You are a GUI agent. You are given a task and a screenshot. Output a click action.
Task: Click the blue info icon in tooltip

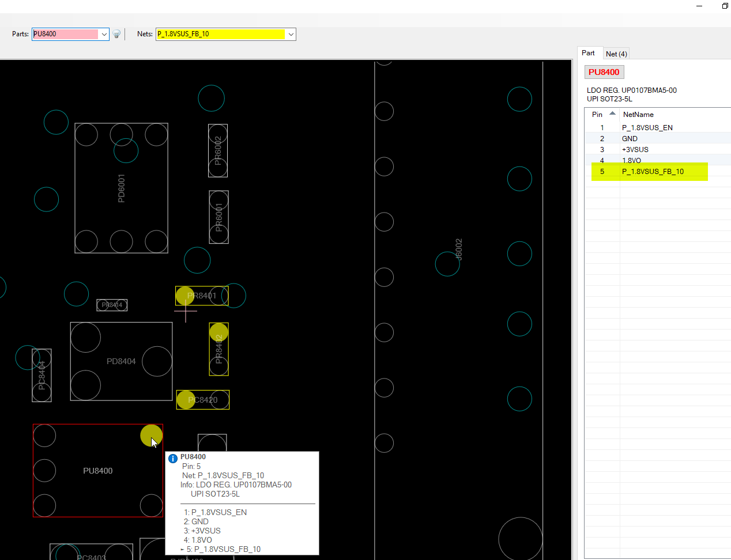pos(172,459)
